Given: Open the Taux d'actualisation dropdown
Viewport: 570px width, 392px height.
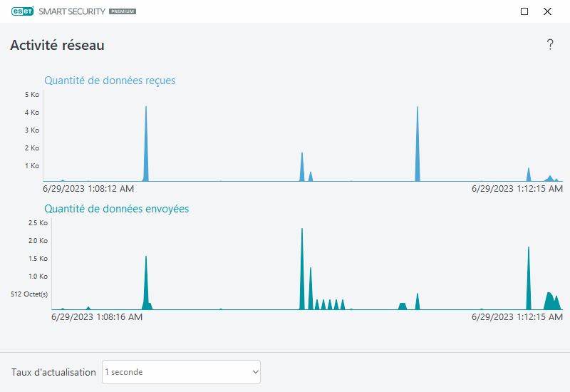Looking at the screenshot, I should point(181,372).
